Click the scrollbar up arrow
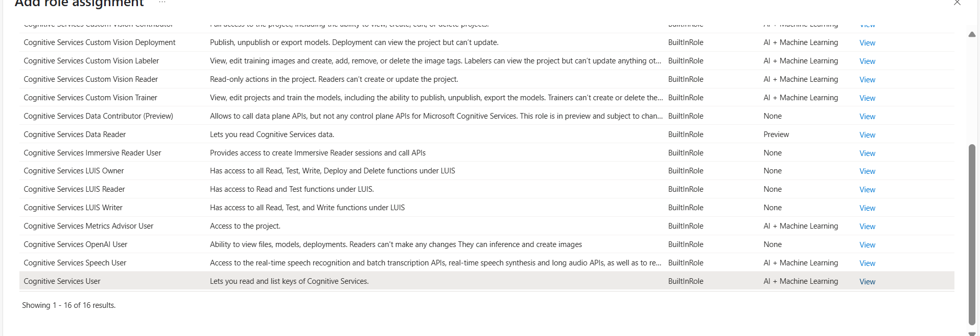This screenshot has height=336, width=980. [x=972, y=34]
